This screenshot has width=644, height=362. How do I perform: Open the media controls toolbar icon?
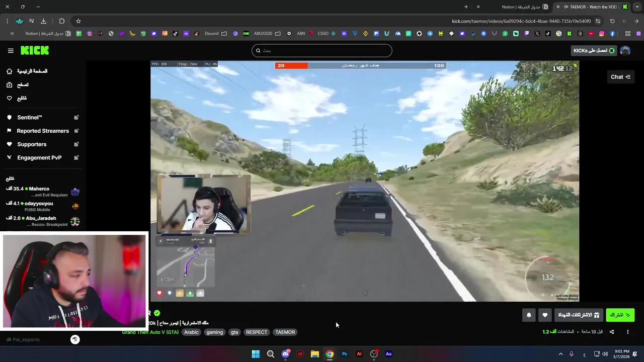[31, 21]
